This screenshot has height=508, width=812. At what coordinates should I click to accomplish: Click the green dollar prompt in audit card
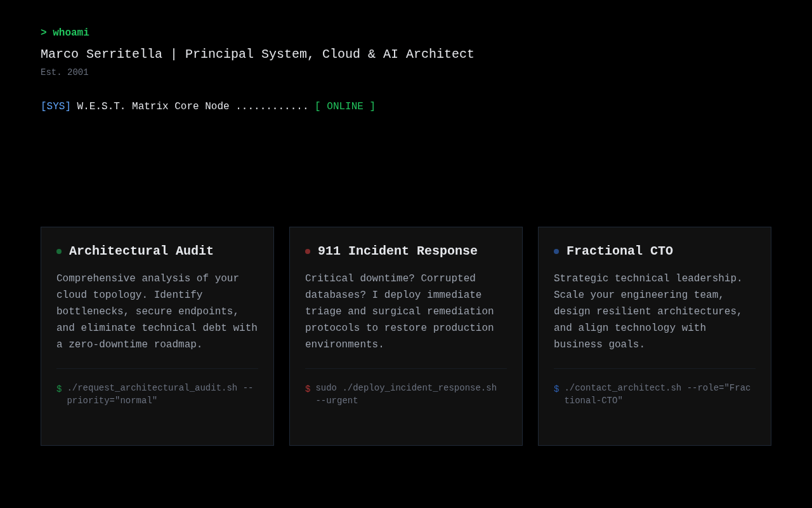pos(59,389)
